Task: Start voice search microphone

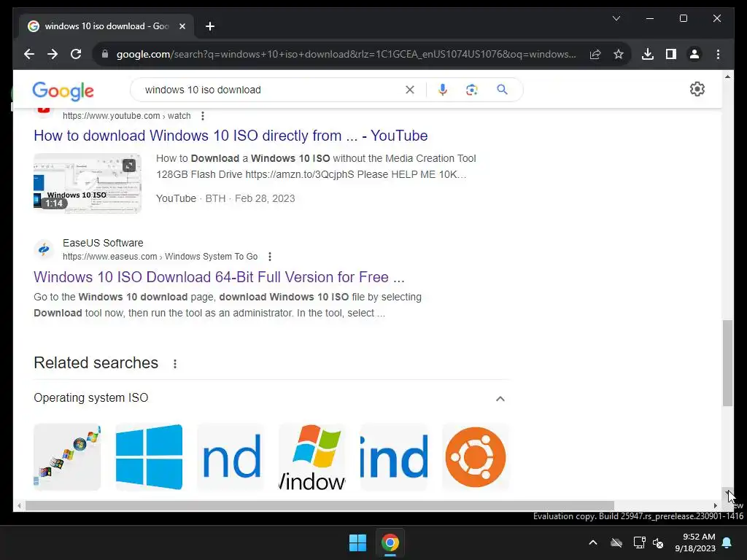Action: 443,90
